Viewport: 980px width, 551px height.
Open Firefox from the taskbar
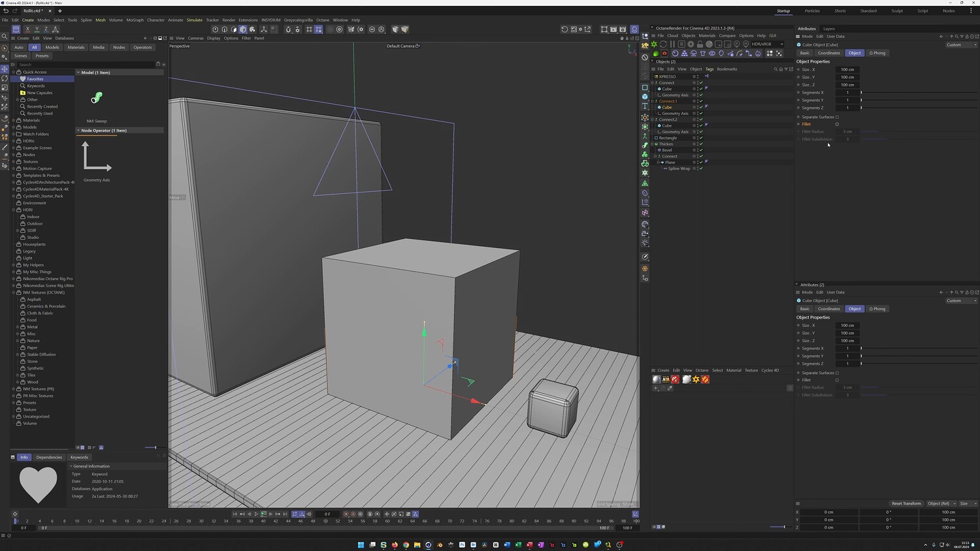[395, 544]
